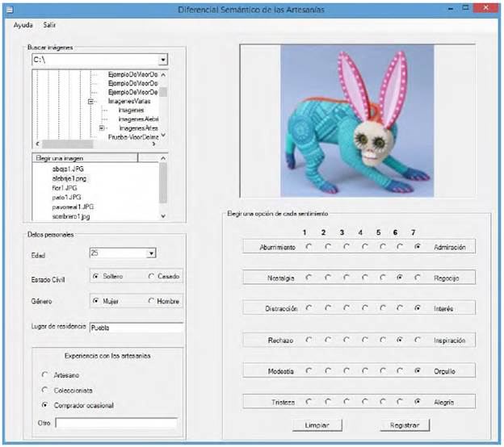Select pavoreal1.JPG in the image list
Viewport: 504px width, 447px height.
pyautogui.click(x=72, y=206)
